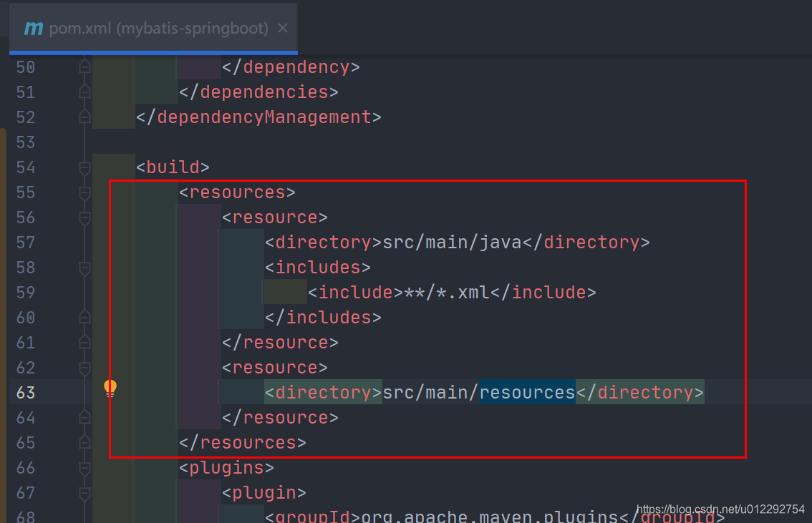Click the opening includes tag on line 58
This screenshot has width=812, height=523.
click(x=317, y=268)
